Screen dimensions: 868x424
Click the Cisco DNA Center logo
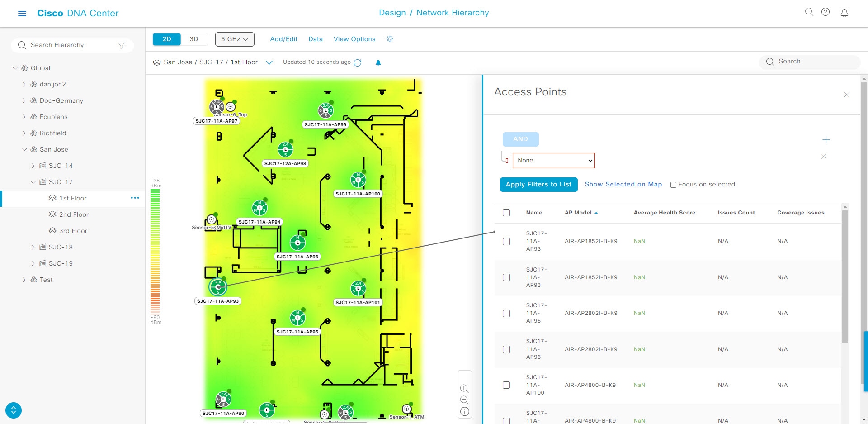(x=78, y=13)
